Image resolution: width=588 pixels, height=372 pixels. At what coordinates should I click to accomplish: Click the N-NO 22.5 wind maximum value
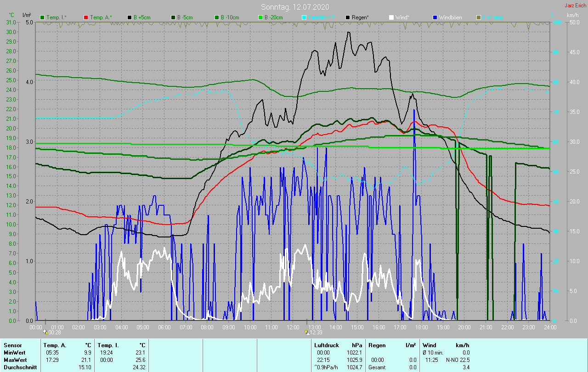(458, 360)
